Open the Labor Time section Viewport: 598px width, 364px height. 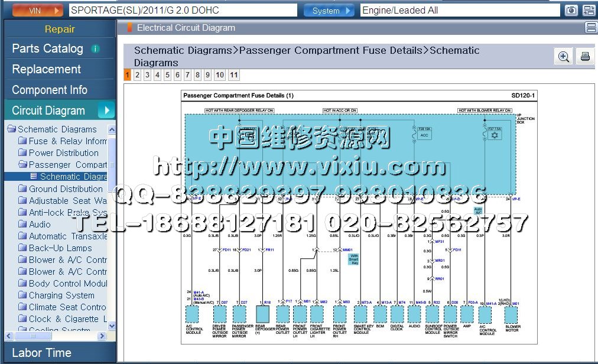click(x=41, y=353)
